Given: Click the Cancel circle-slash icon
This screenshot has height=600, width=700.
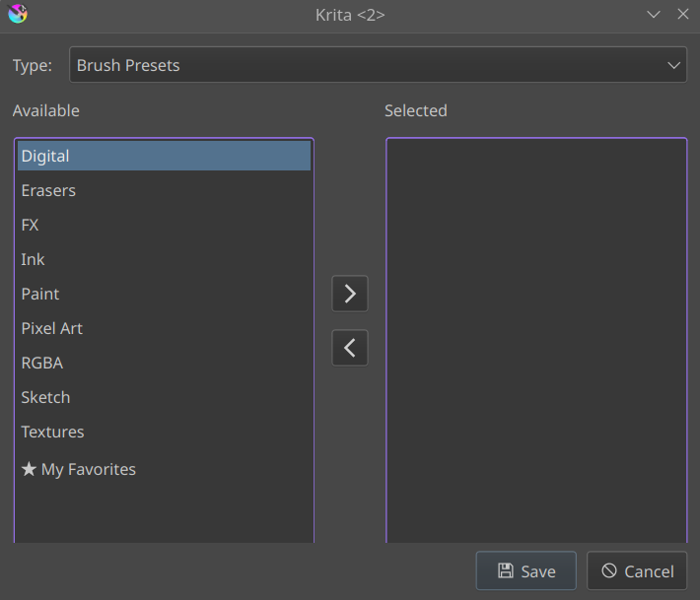Looking at the screenshot, I should click(609, 571).
